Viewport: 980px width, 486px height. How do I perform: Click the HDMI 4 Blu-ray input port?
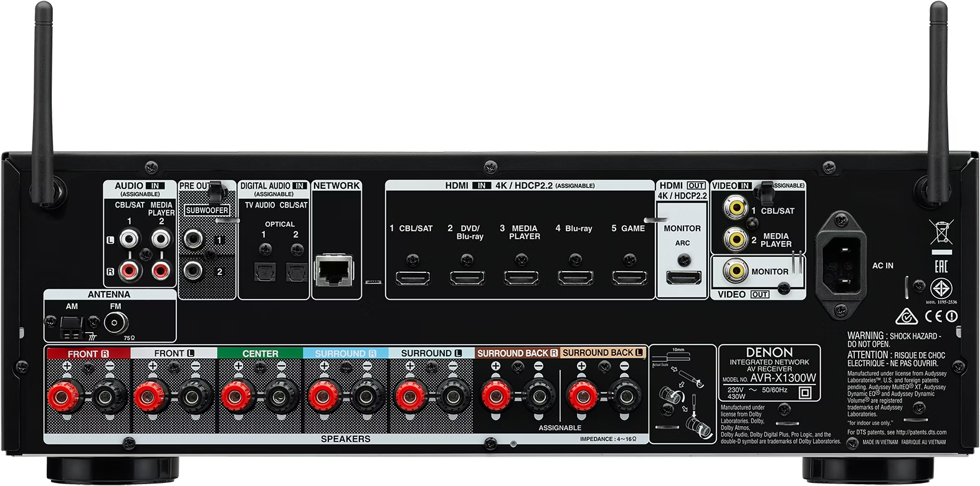click(575, 278)
